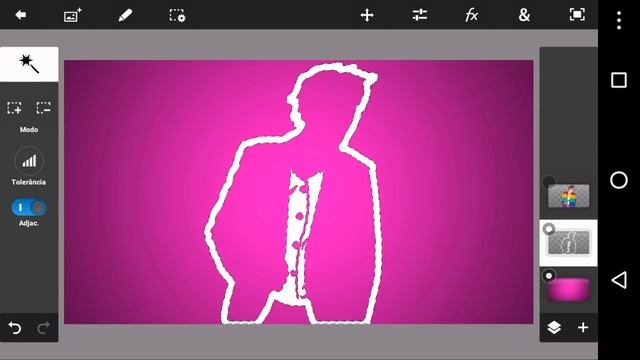
Task: Select the rainbow figure layer thumbnail
Action: pyautogui.click(x=569, y=196)
